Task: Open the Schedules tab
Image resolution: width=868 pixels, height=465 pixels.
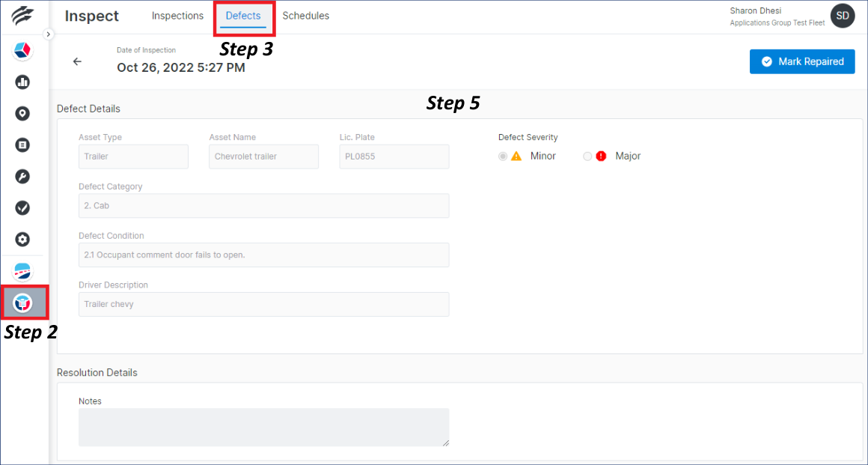Action: [305, 16]
